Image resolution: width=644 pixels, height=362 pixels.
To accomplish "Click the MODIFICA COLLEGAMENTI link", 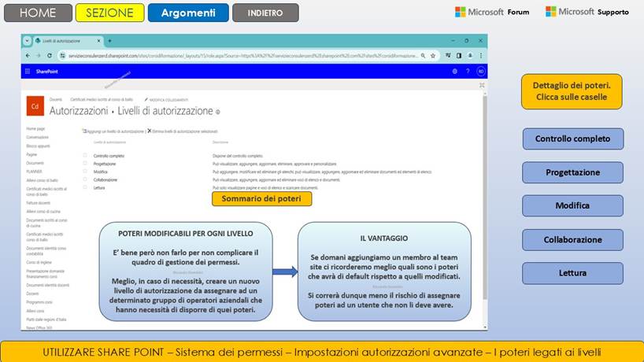I will point(166,100).
